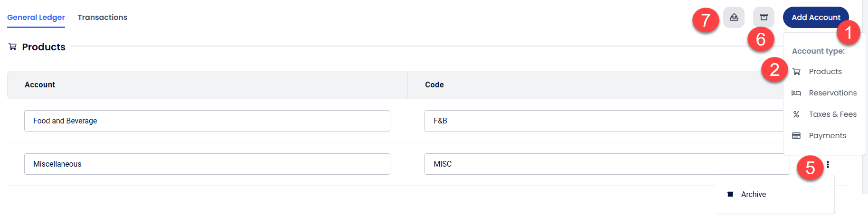Switch to the Transactions tab
868x216 pixels.
pyautogui.click(x=102, y=18)
